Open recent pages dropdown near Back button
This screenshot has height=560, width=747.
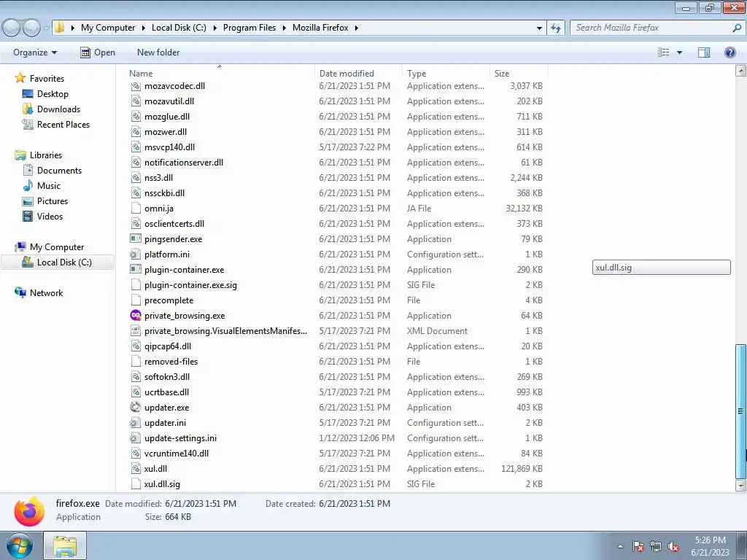[x=46, y=28]
